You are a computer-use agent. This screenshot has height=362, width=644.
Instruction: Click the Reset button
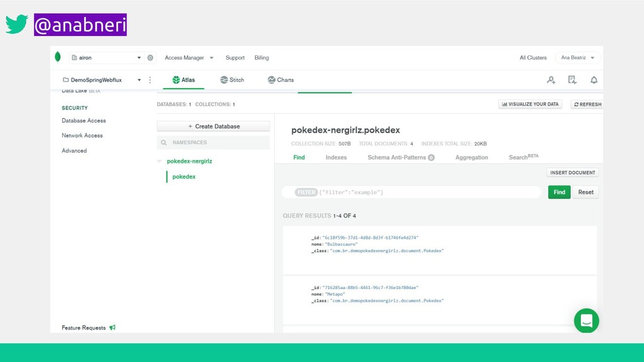(586, 192)
